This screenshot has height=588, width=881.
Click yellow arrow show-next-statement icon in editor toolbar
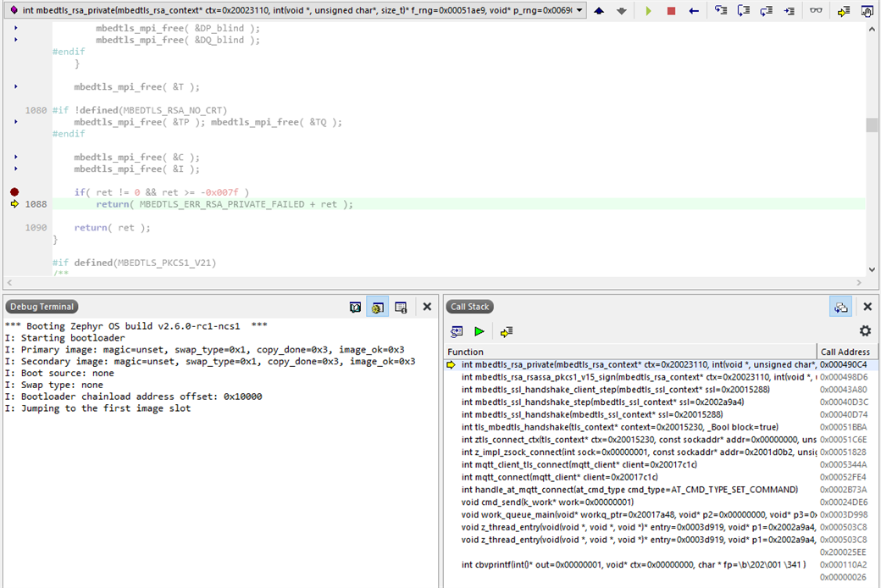click(844, 11)
